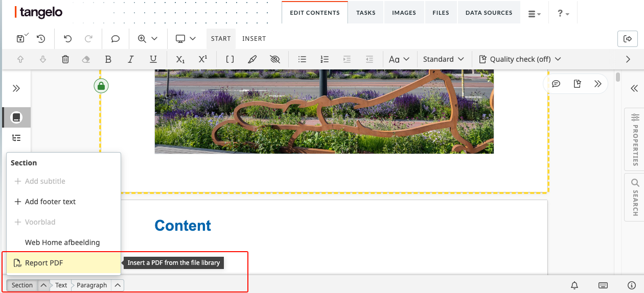Select the Paragraph breadcrumb

pos(92,285)
